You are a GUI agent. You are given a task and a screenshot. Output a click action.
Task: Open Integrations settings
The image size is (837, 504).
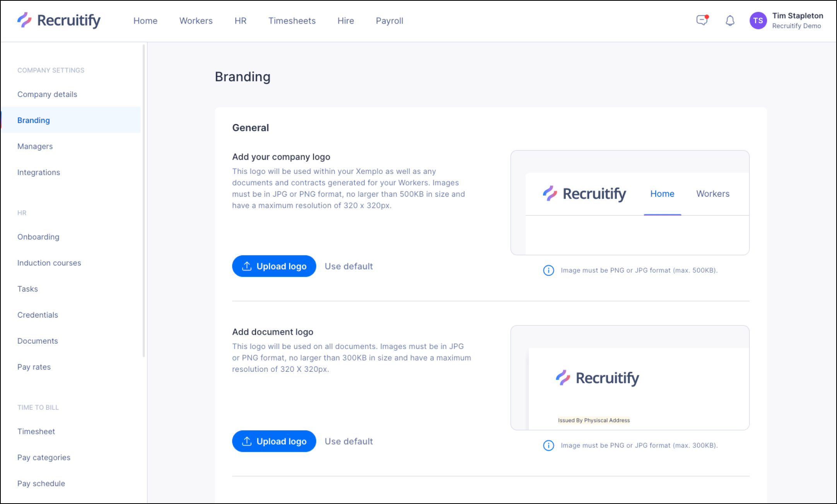tap(39, 172)
